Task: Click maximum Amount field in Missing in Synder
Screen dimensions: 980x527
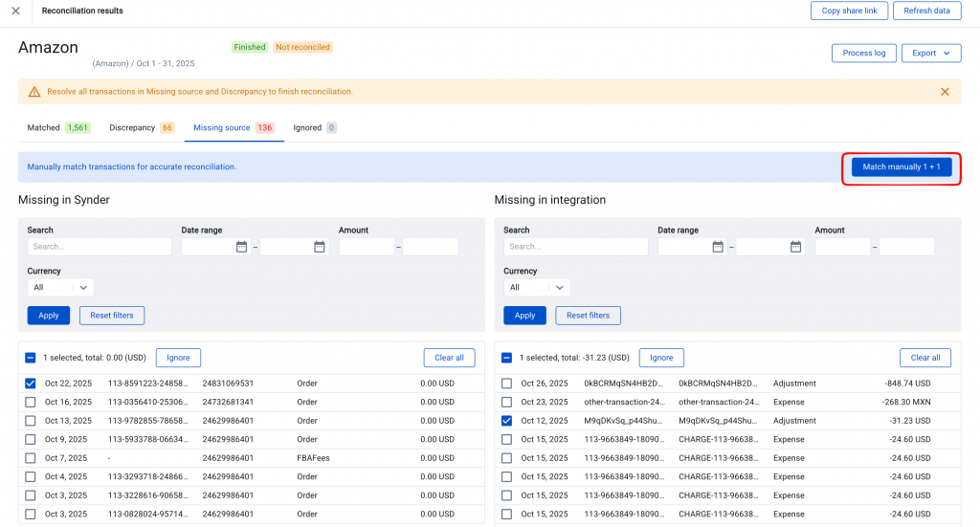Action: [430, 247]
